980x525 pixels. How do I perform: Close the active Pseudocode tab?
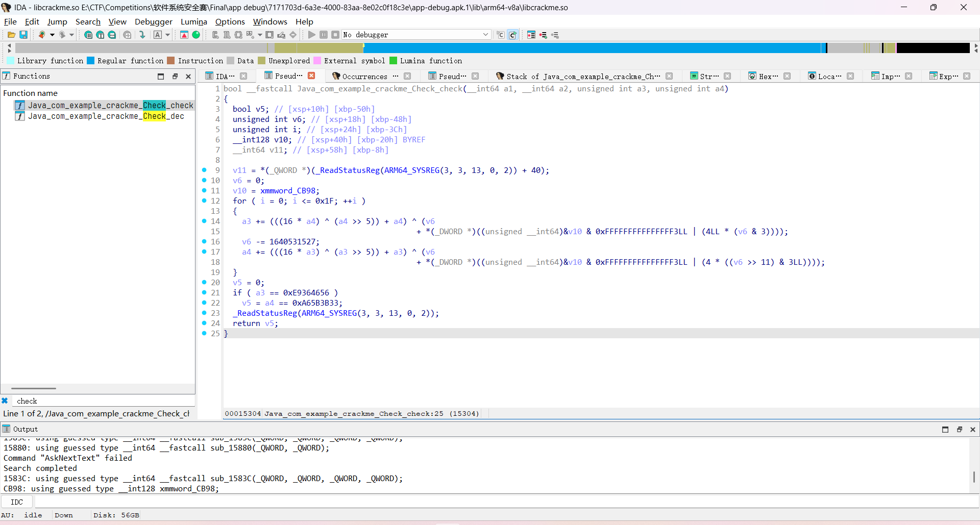click(311, 76)
